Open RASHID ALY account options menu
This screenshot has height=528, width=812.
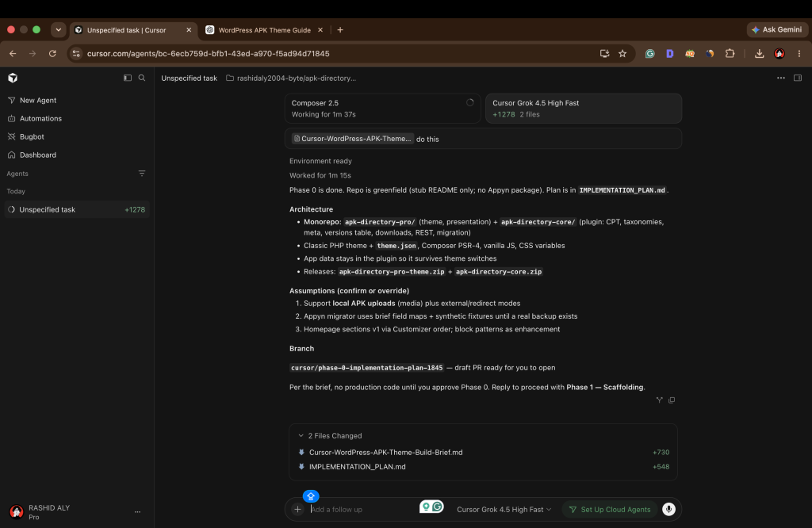point(137,512)
